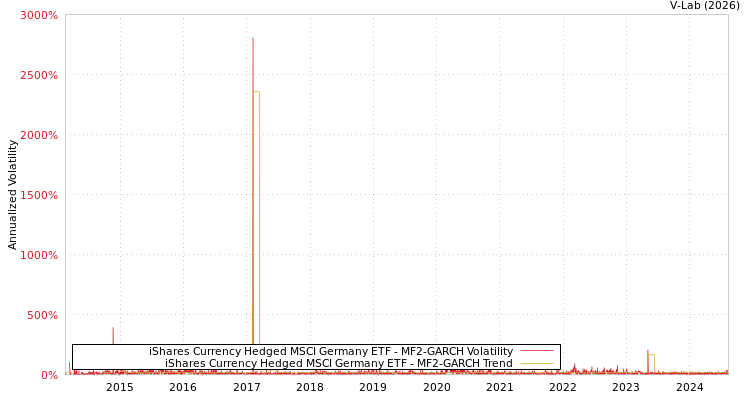This screenshot has width=750, height=400.
Task: Click the yellow Trend legend line sample
Action: pyautogui.click(x=537, y=363)
